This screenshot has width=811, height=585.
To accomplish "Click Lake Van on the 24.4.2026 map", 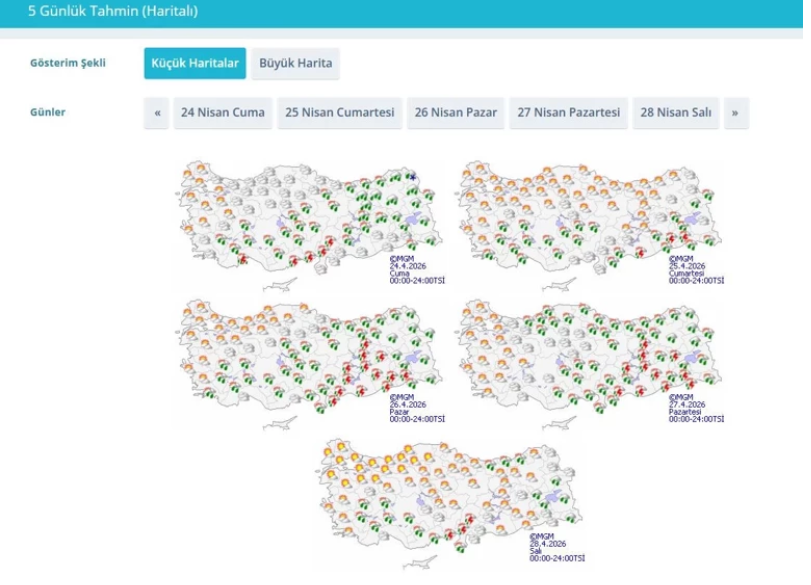I will tap(411, 217).
